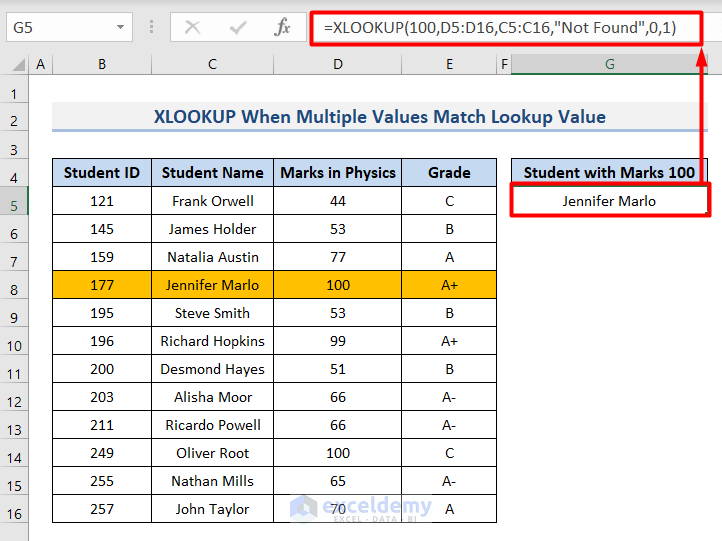
Task: Click the title XLOOKUP When Multiple Values cell
Action: (x=379, y=117)
